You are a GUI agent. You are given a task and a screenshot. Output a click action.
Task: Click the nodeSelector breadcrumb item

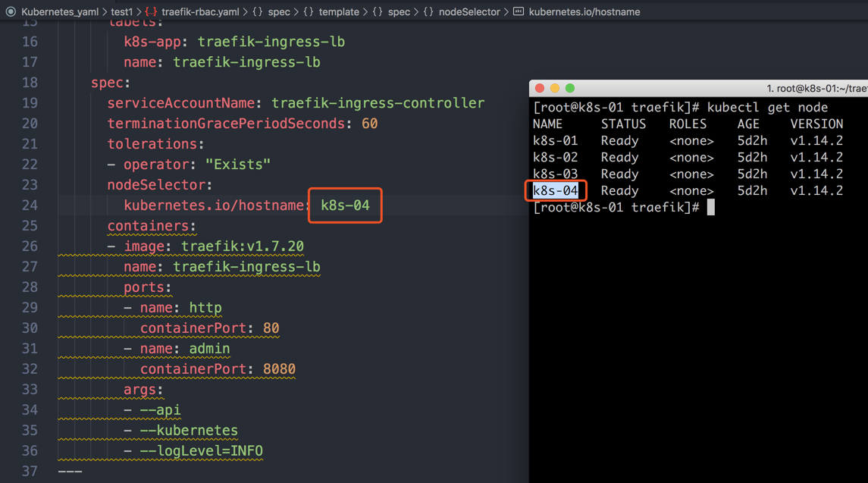(469, 11)
